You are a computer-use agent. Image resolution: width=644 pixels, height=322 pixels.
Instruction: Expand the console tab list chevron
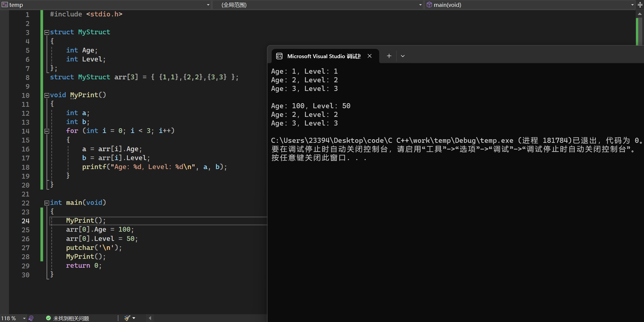403,56
